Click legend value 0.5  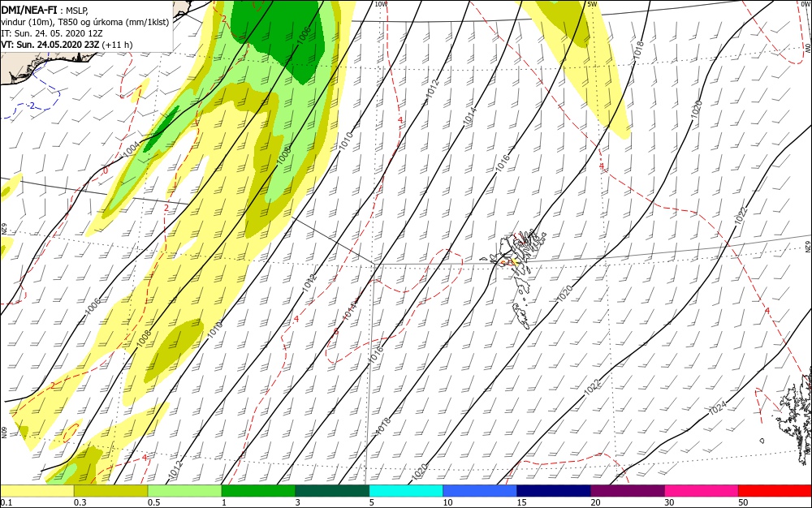tap(153, 503)
